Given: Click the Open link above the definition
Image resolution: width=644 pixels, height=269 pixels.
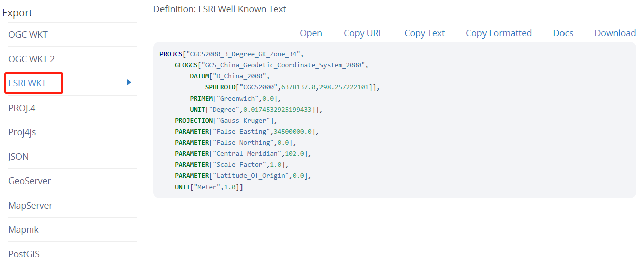Looking at the screenshot, I should click(x=311, y=33).
